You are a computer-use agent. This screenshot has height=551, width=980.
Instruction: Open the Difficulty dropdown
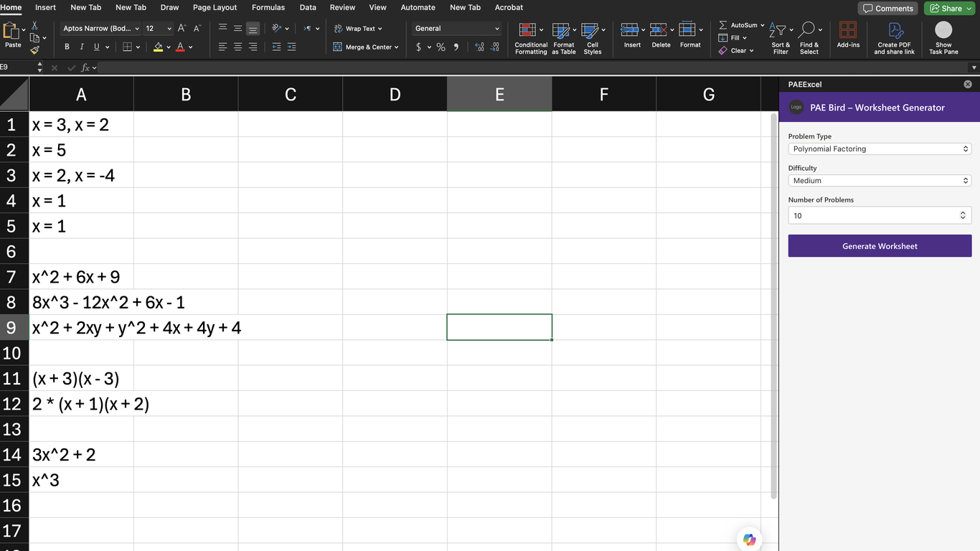[880, 181]
